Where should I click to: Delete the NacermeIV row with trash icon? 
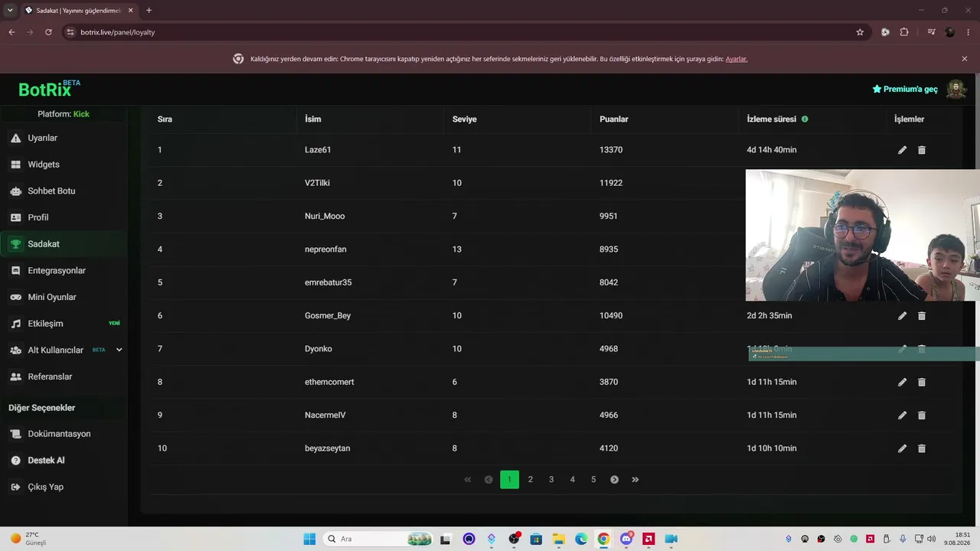coord(922,416)
